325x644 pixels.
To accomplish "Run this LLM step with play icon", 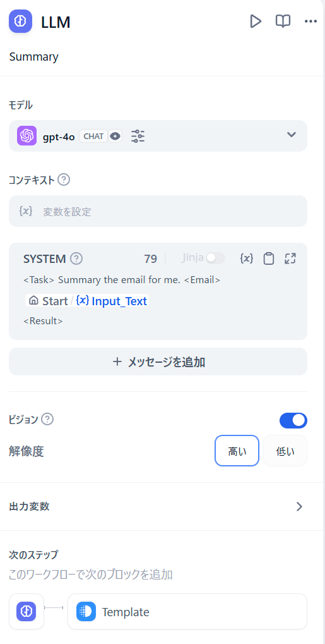I will (x=255, y=21).
